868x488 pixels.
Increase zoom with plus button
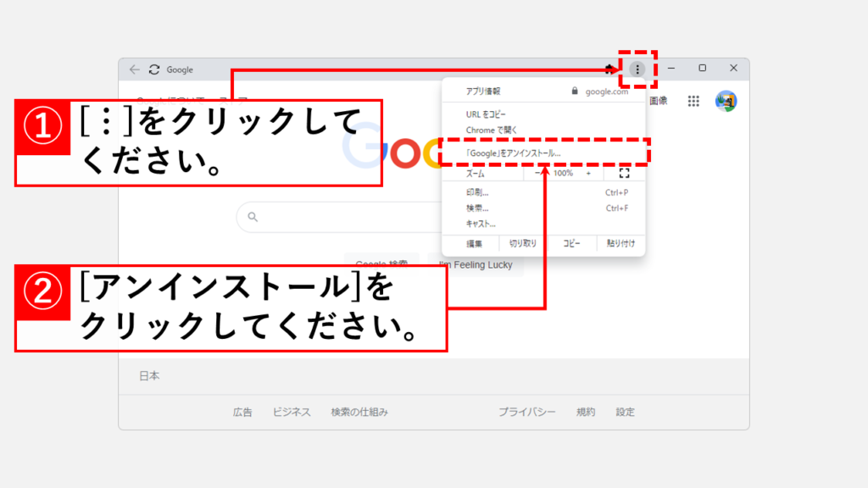588,173
